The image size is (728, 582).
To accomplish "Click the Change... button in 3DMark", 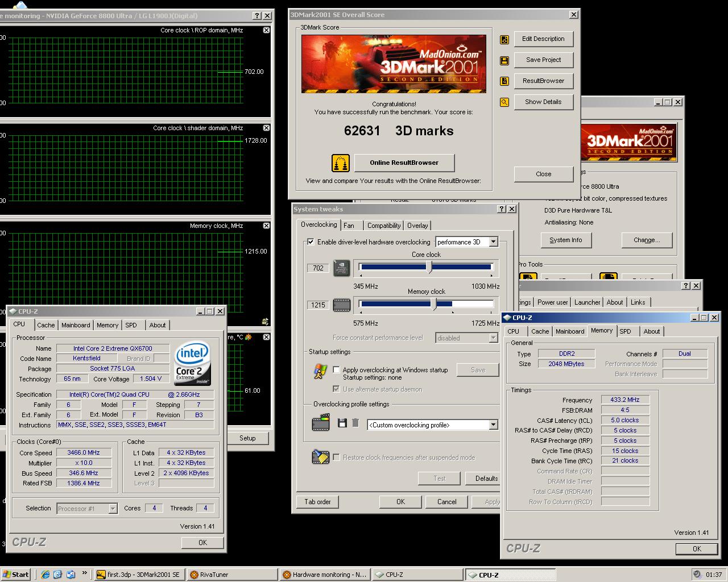I will 647,240.
